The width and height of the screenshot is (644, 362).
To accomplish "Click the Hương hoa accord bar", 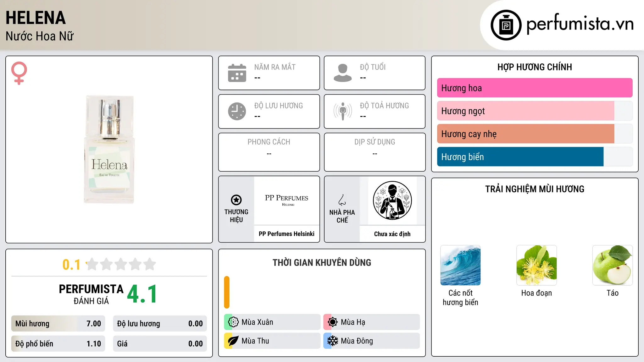I will coord(535,88).
